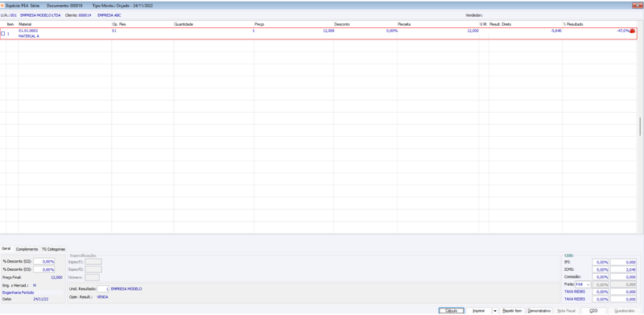Click the % Desconto (02) input field
The height and width of the screenshot is (315, 644).
click(44, 262)
